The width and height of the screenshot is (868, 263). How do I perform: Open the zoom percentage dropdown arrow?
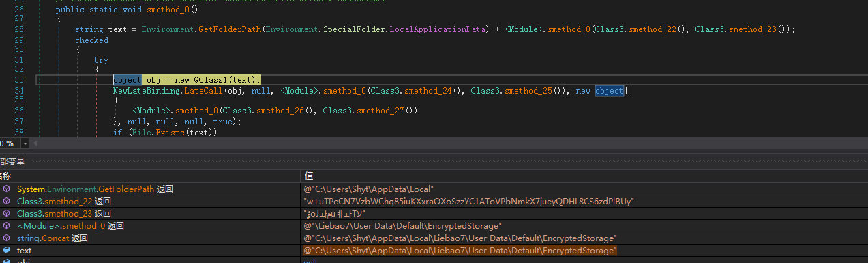25,143
